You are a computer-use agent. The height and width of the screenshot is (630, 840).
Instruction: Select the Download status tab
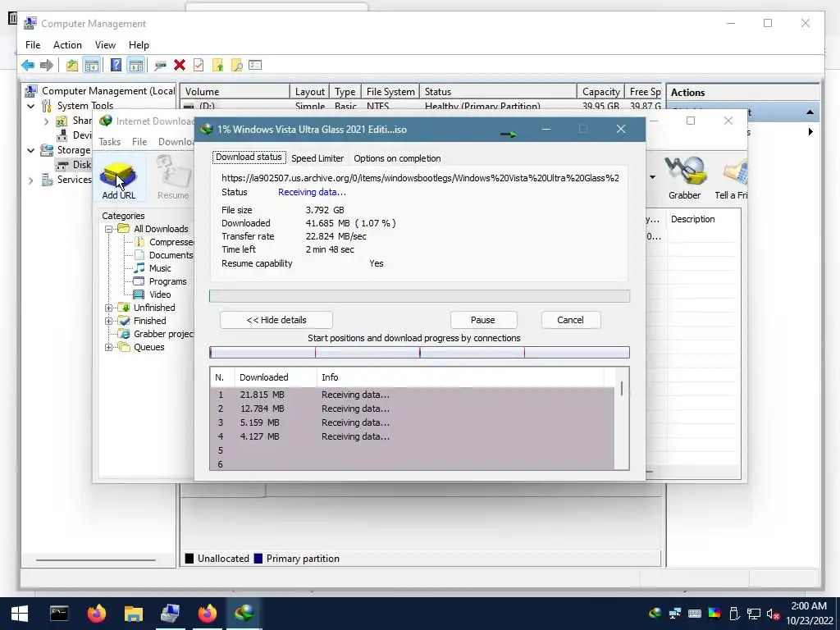point(249,157)
